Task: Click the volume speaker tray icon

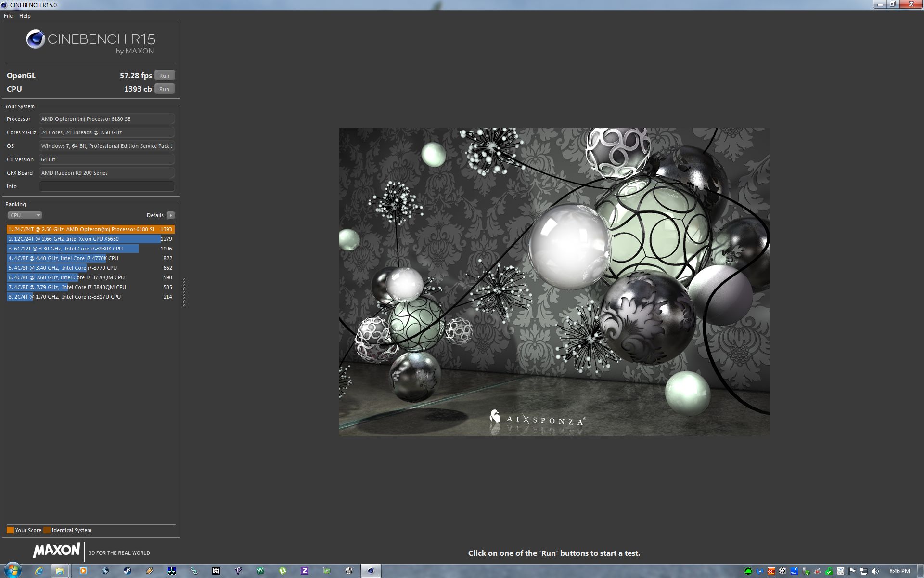Action: pos(875,571)
